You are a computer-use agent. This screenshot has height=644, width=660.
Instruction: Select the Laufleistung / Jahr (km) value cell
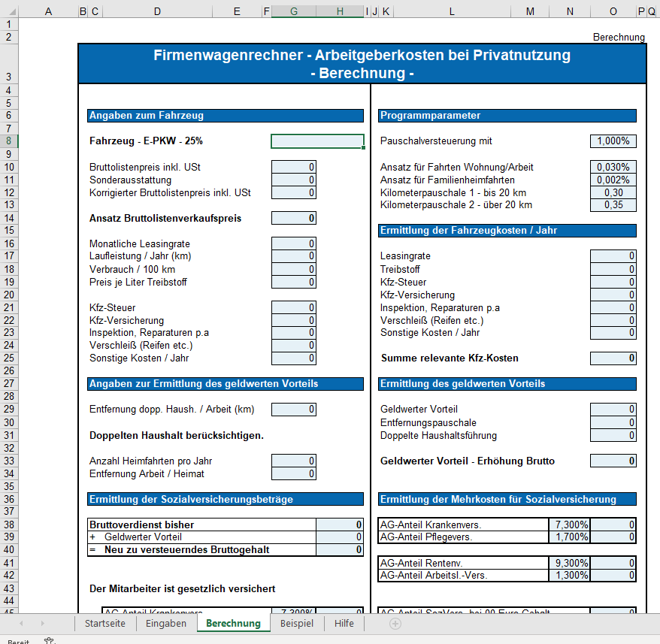[294, 256]
